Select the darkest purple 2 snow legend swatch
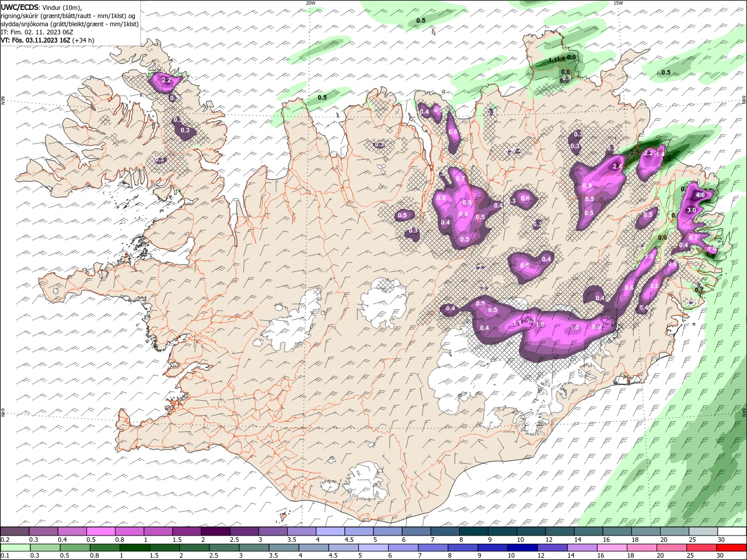 [215, 531]
